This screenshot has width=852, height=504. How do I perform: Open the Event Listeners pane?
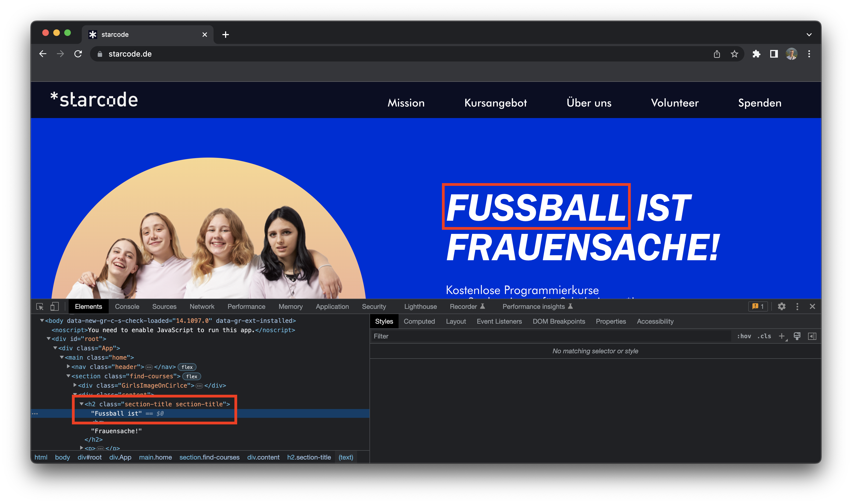coord(499,321)
